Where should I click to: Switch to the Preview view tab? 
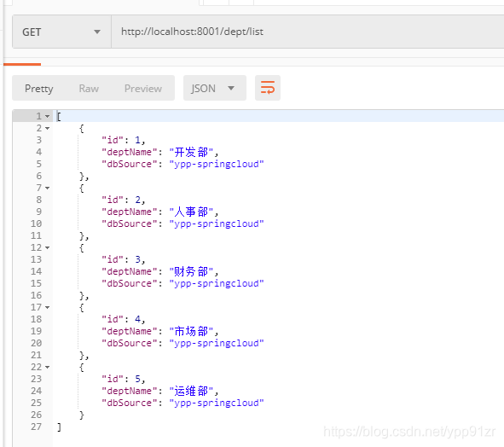pos(143,89)
